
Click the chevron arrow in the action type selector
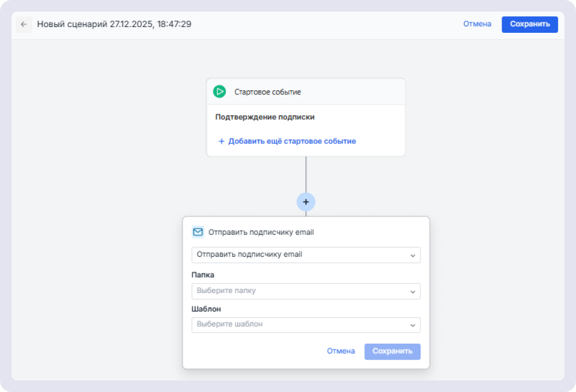[412, 255]
